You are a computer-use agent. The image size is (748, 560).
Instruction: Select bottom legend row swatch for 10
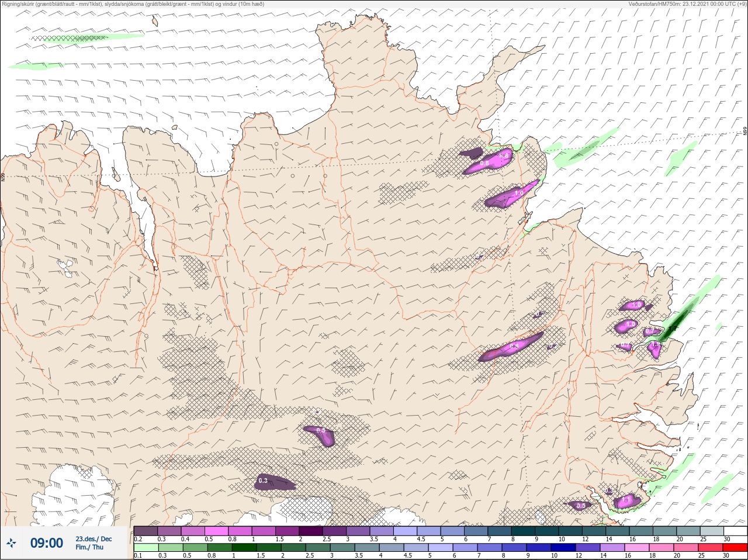(x=563, y=548)
